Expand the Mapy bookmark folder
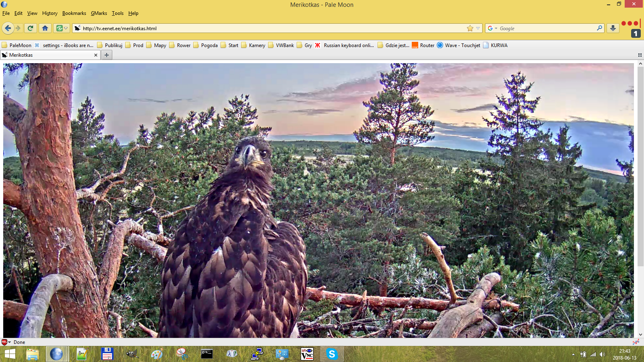The image size is (644, 362). coord(156,45)
